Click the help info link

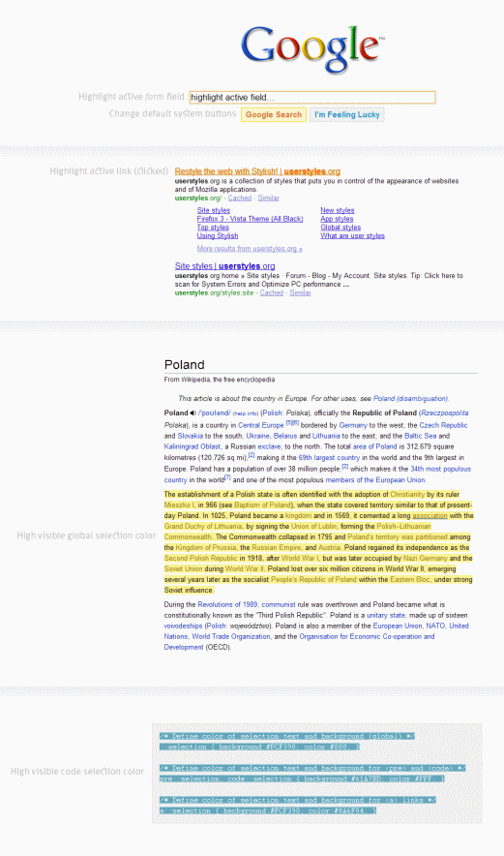(246, 413)
